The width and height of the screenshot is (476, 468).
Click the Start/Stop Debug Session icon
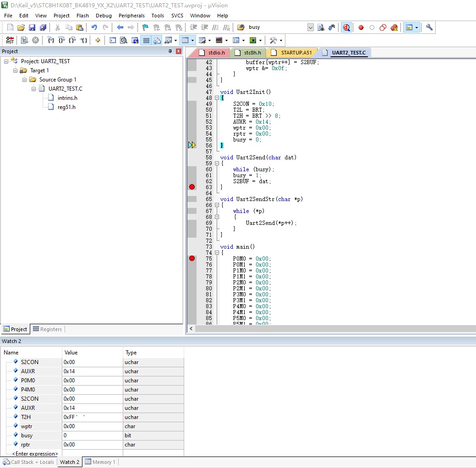click(346, 27)
